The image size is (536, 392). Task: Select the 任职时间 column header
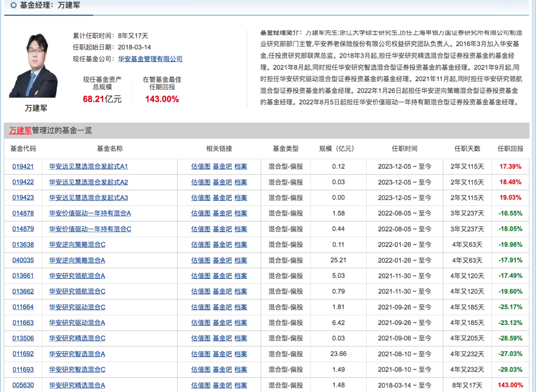click(x=404, y=149)
